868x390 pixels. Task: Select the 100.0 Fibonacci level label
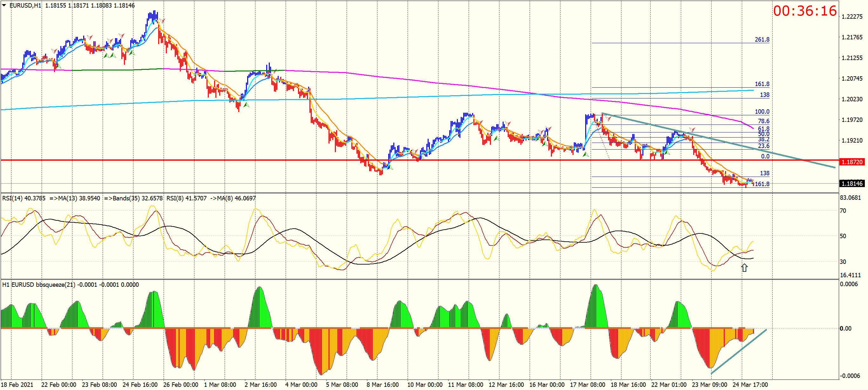pos(762,111)
